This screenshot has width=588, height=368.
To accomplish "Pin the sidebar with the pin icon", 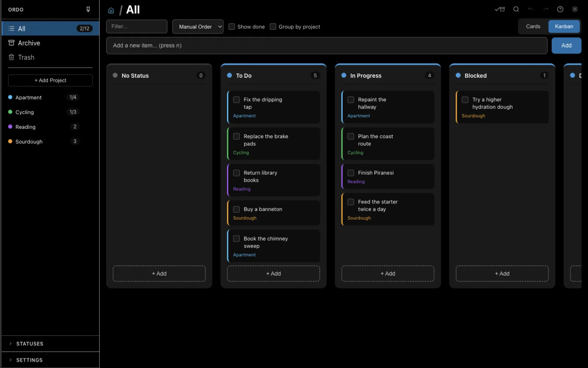I will 88,9.
